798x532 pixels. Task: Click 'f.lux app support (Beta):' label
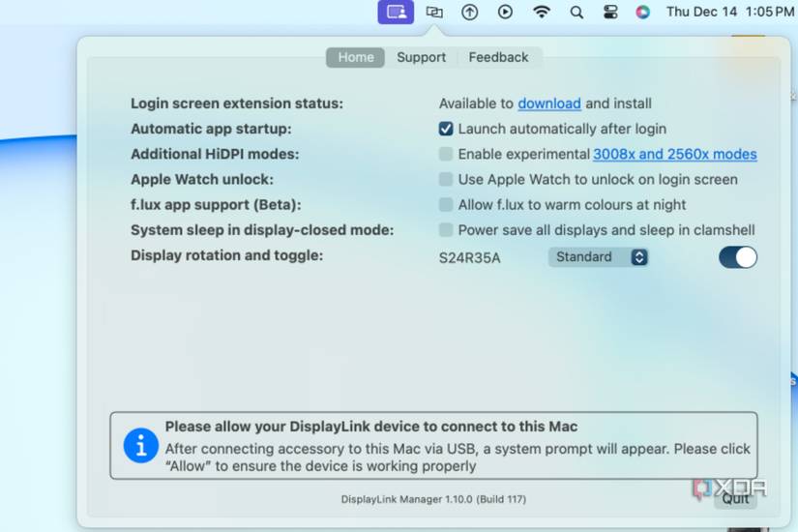coord(216,205)
